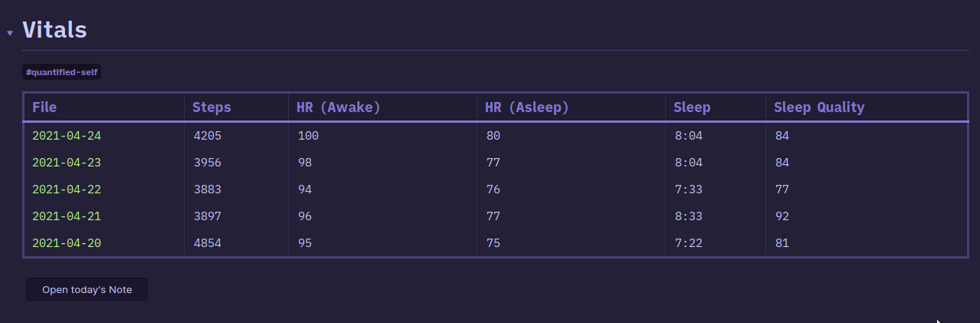This screenshot has width=980, height=323.
Task: Open the 2021-04-20 file link
Action: (x=67, y=243)
